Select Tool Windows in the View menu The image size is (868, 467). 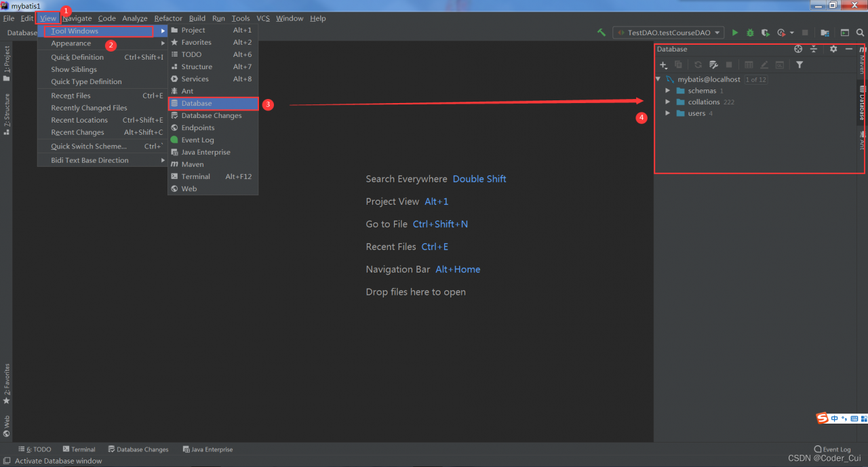click(x=102, y=31)
